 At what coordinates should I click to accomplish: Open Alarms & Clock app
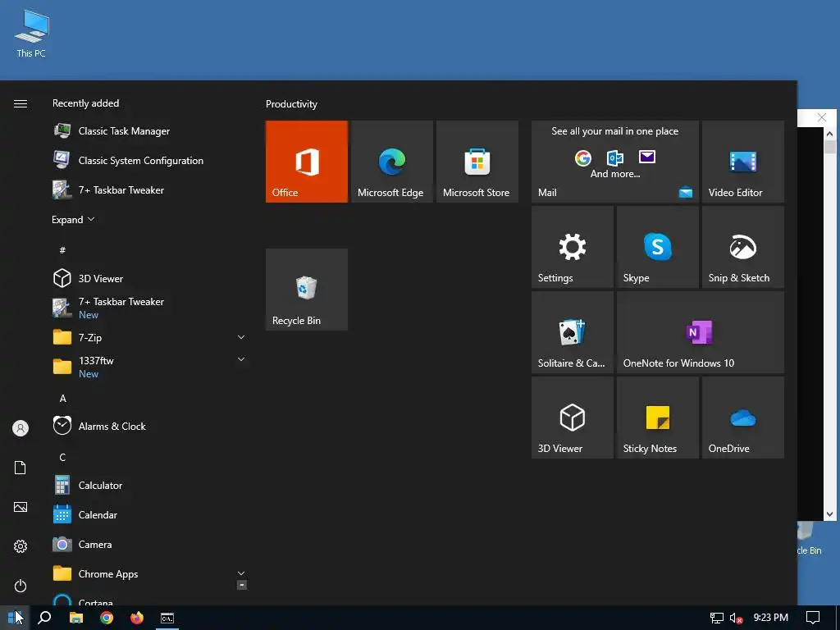[x=149, y=427]
